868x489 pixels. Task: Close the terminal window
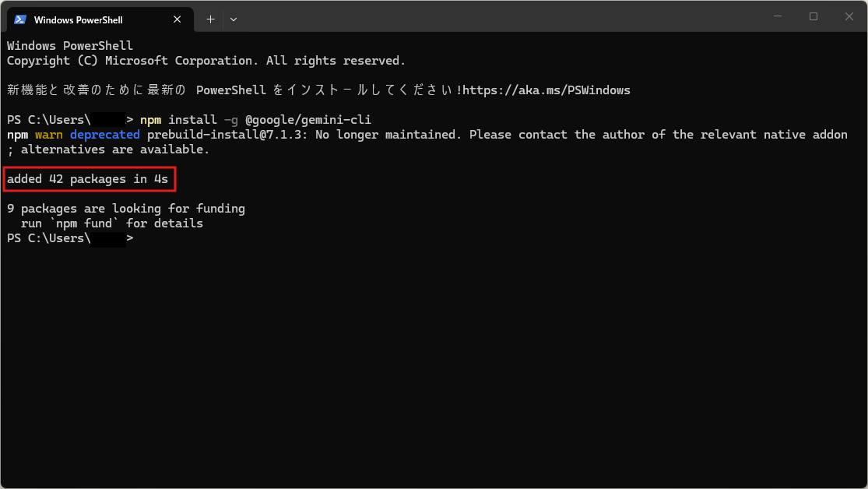point(849,16)
